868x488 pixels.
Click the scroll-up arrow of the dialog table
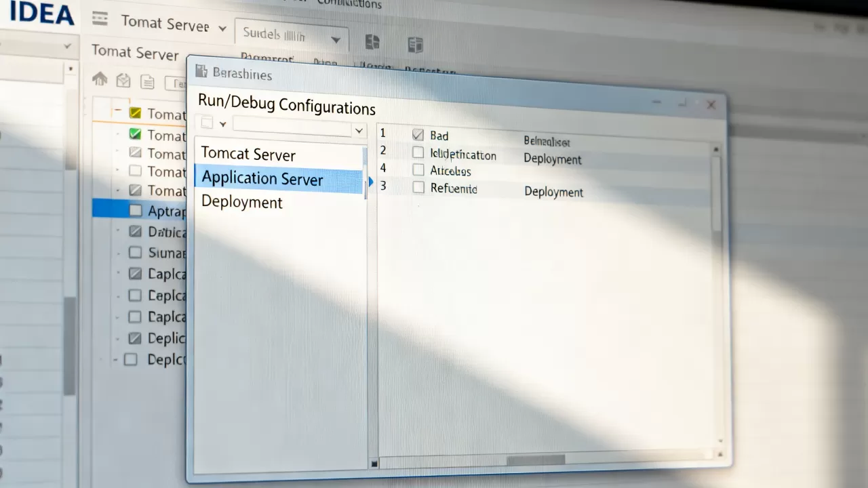click(715, 148)
